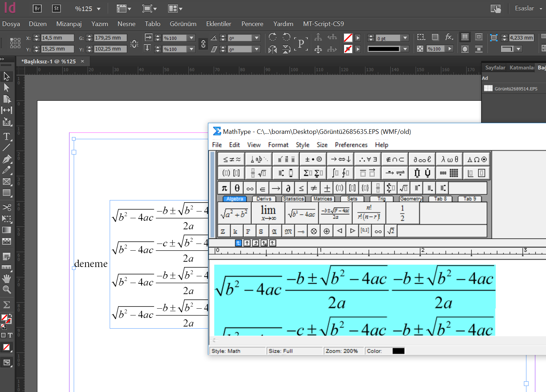Screen dimensions: 546x392
Task: Insert the limit x→∞ template
Action: coord(268,213)
